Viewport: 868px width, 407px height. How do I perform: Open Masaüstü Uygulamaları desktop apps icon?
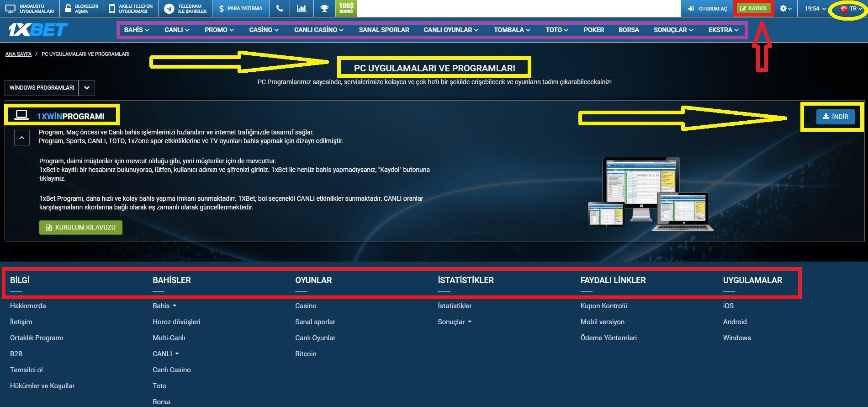coord(10,8)
